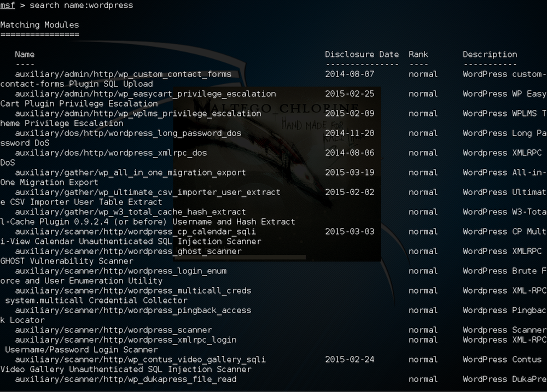Click the Name column header
The width and height of the screenshot is (547, 392).
25,55
